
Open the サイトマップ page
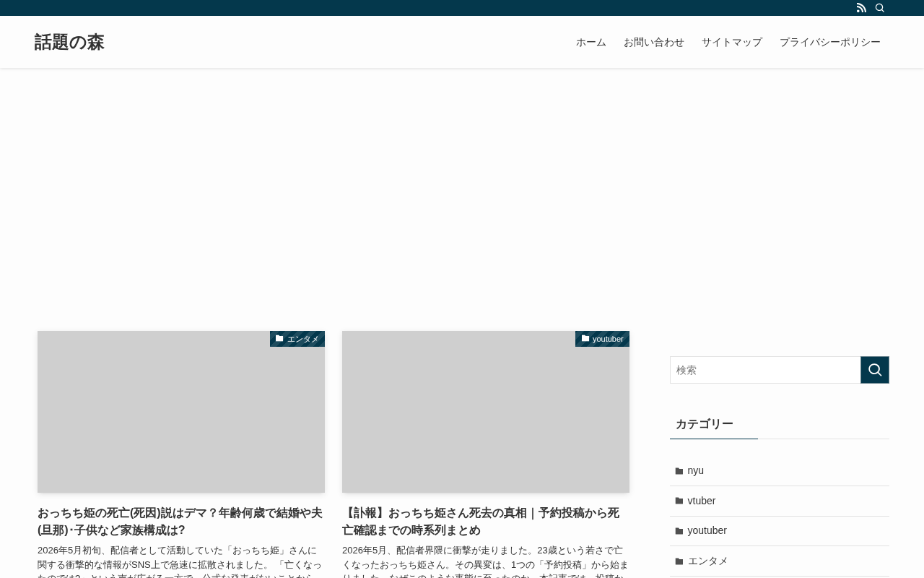pyautogui.click(x=732, y=42)
